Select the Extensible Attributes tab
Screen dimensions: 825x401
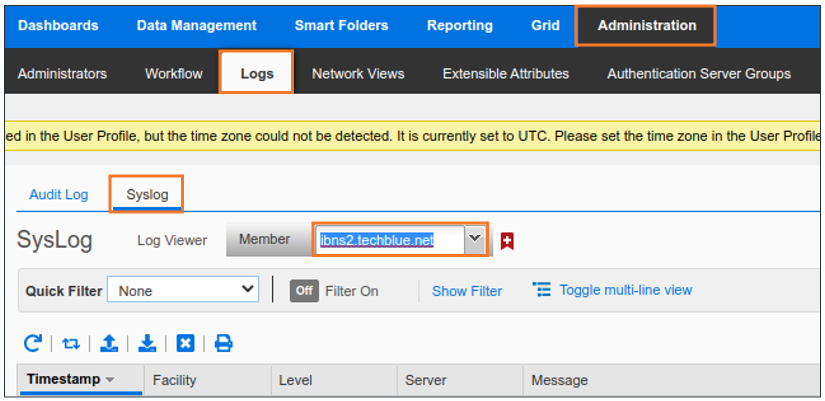coord(506,73)
